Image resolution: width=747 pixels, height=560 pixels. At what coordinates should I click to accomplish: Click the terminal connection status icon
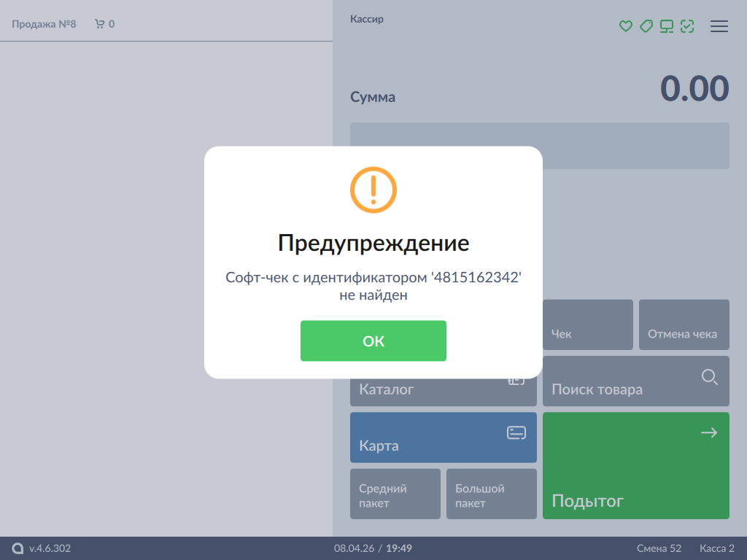(666, 26)
